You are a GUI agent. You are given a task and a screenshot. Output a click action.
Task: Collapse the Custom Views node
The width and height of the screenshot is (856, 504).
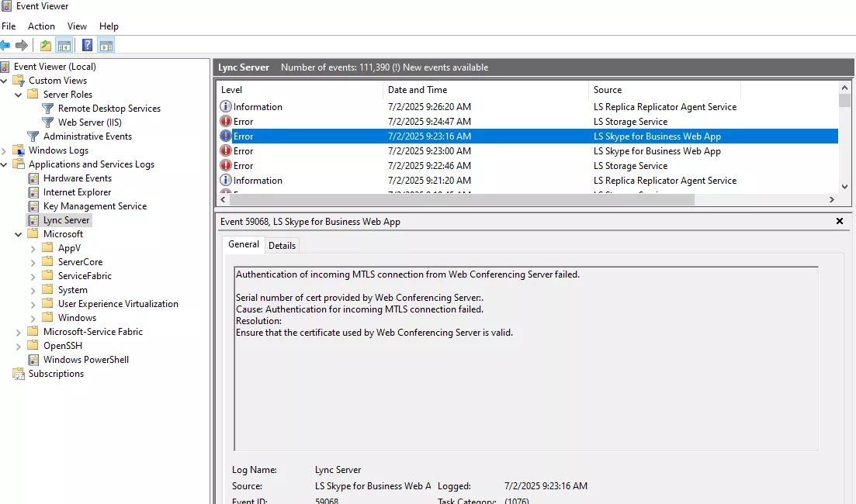5,81
